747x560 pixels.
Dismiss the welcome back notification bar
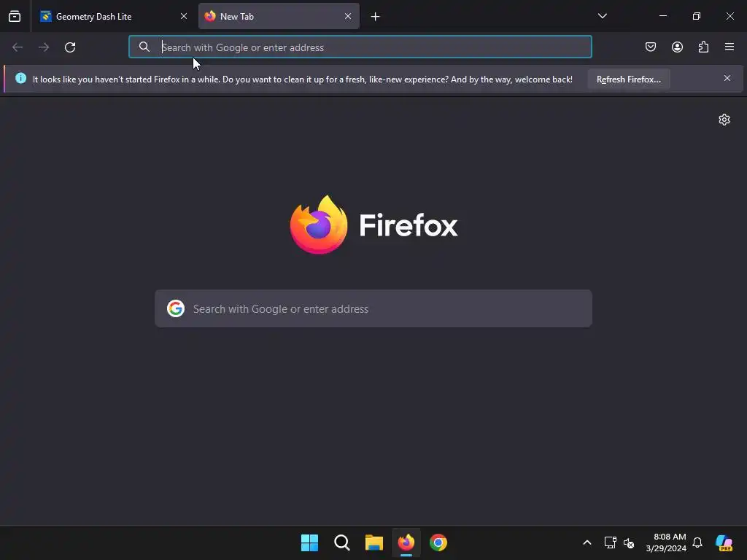click(727, 78)
